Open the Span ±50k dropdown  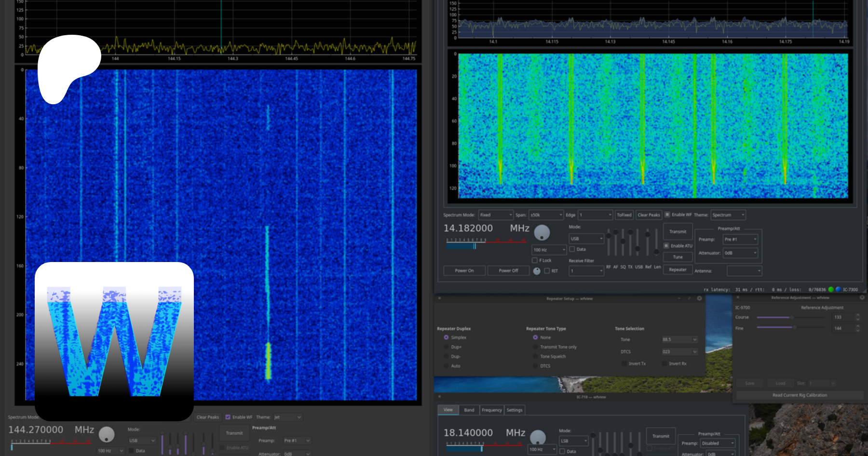[546, 215]
